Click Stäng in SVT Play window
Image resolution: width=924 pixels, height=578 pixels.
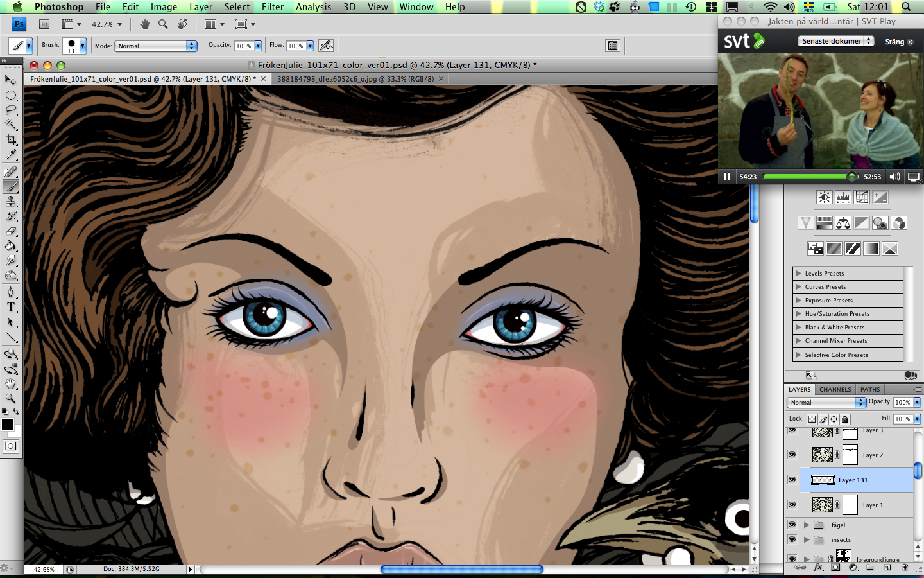pyautogui.click(x=898, y=42)
